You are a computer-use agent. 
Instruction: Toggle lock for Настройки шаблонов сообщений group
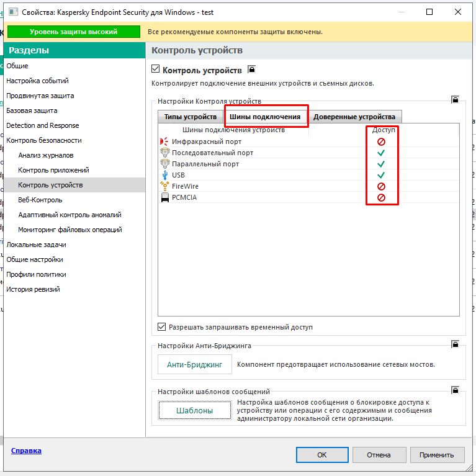tap(455, 390)
